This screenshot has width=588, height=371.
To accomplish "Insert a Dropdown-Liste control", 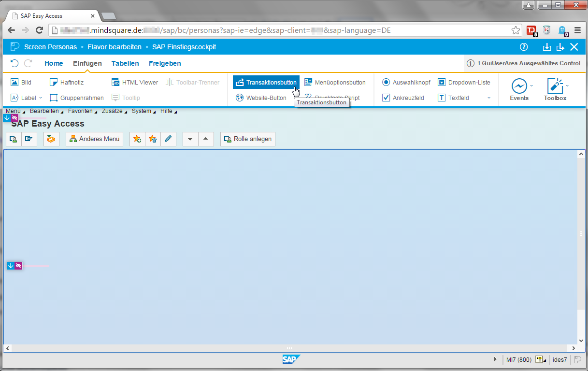I will coord(464,83).
